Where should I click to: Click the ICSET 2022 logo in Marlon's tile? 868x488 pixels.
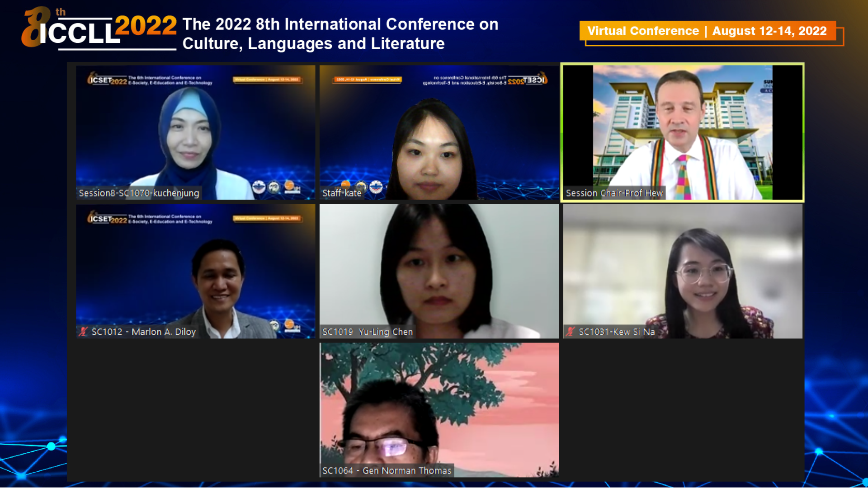(x=107, y=218)
